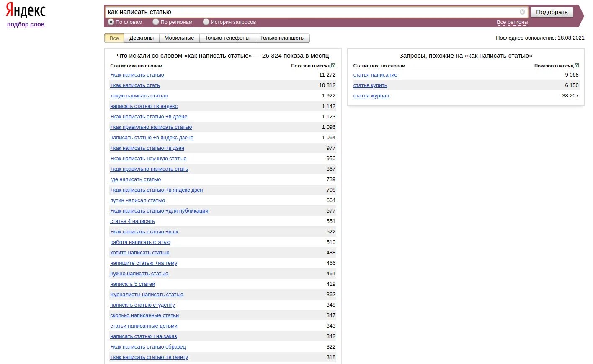The width and height of the screenshot is (593, 364).
Task: Select the 'История запросов' radio button
Action: [x=206, y=22]
